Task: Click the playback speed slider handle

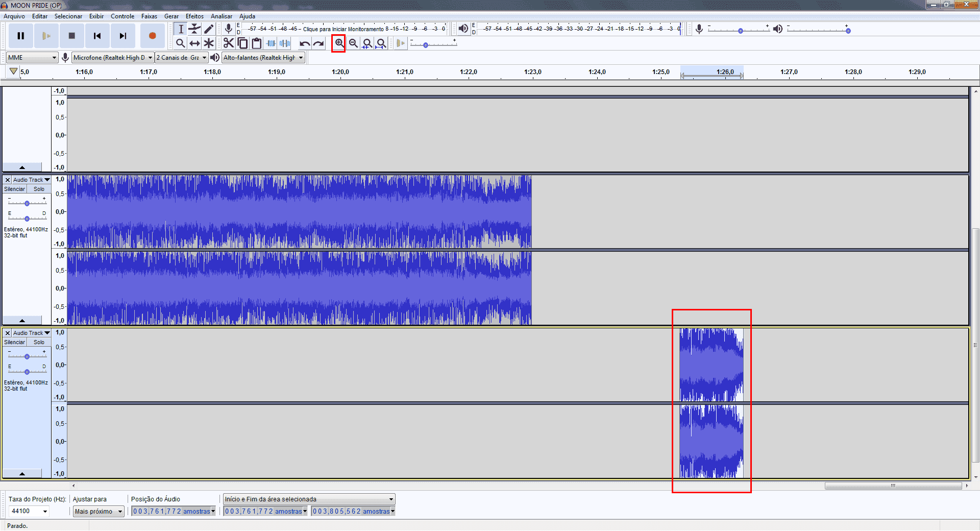Action: [x=426, y=45]
